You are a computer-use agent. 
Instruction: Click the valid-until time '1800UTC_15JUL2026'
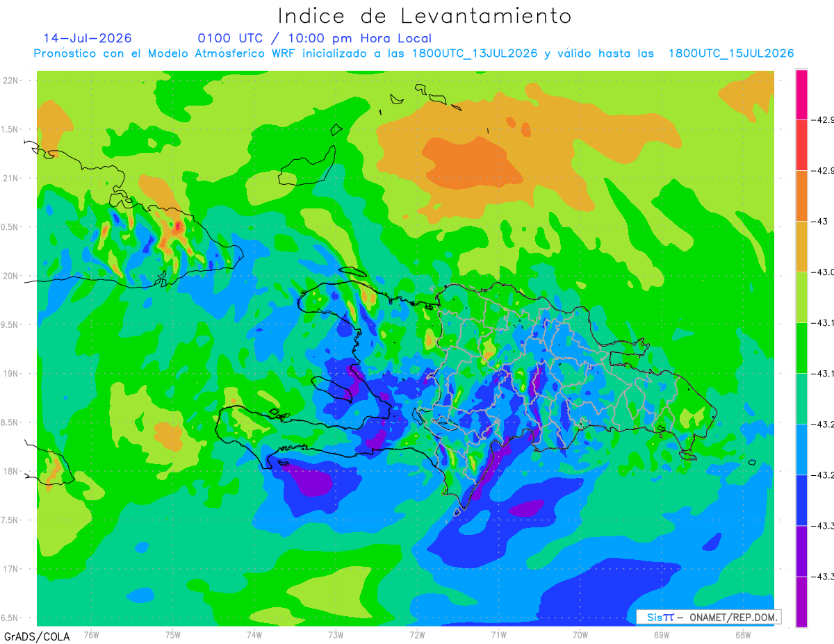click(731, 53)
